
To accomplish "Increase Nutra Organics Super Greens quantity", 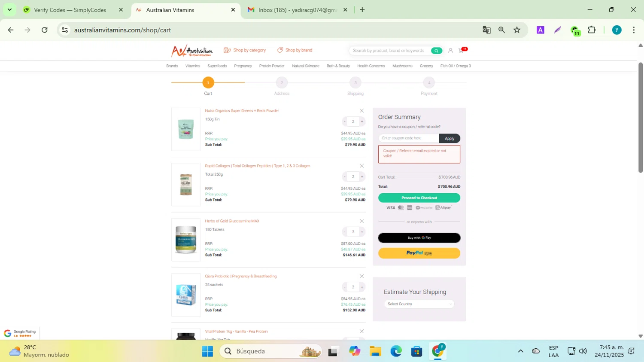I will (362, 122).
